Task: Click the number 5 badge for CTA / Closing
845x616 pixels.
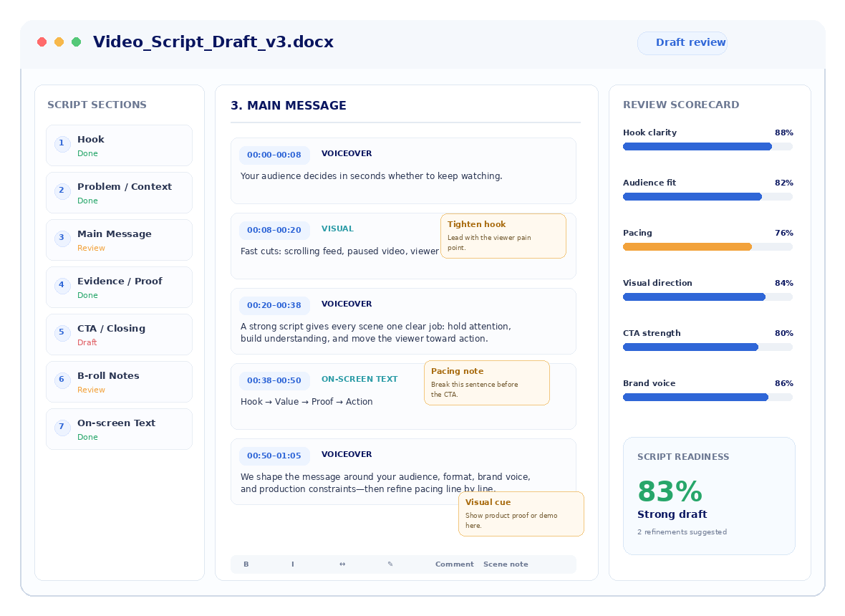Action: [62, 332]
